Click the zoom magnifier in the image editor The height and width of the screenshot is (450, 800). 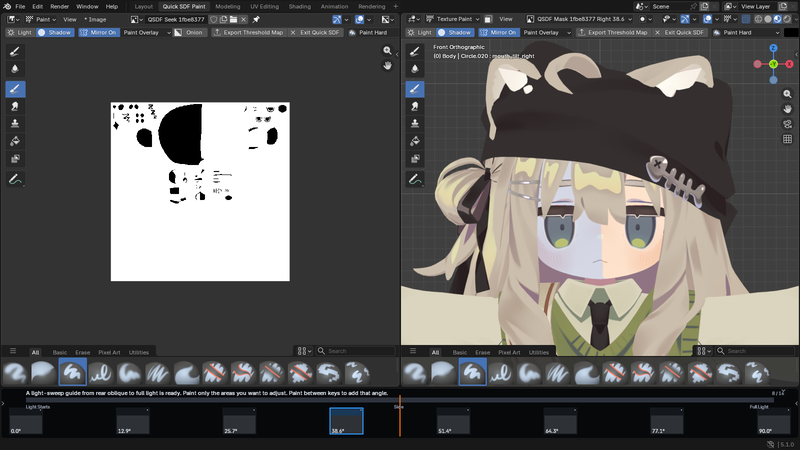(x=387, y=51)
